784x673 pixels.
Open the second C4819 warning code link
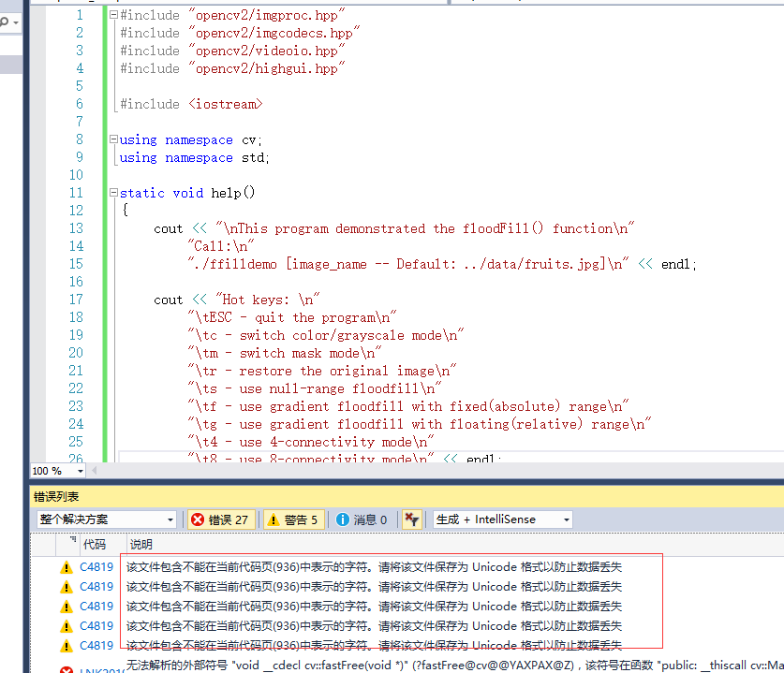point(96,587)
